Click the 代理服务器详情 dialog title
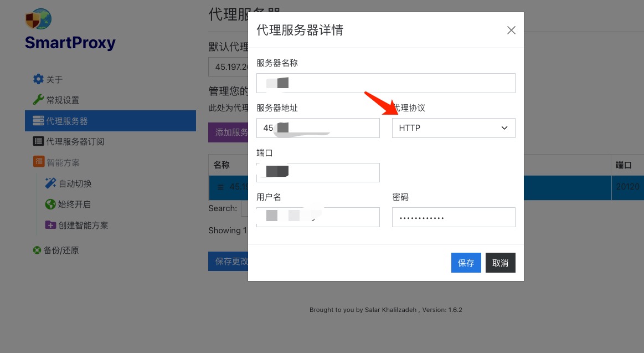This screenshot has height=353, width=644. (x=300, y=30)
